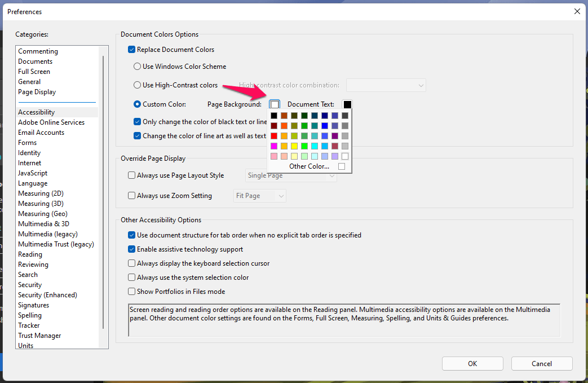Click the Page Background color button

[274, 104]
